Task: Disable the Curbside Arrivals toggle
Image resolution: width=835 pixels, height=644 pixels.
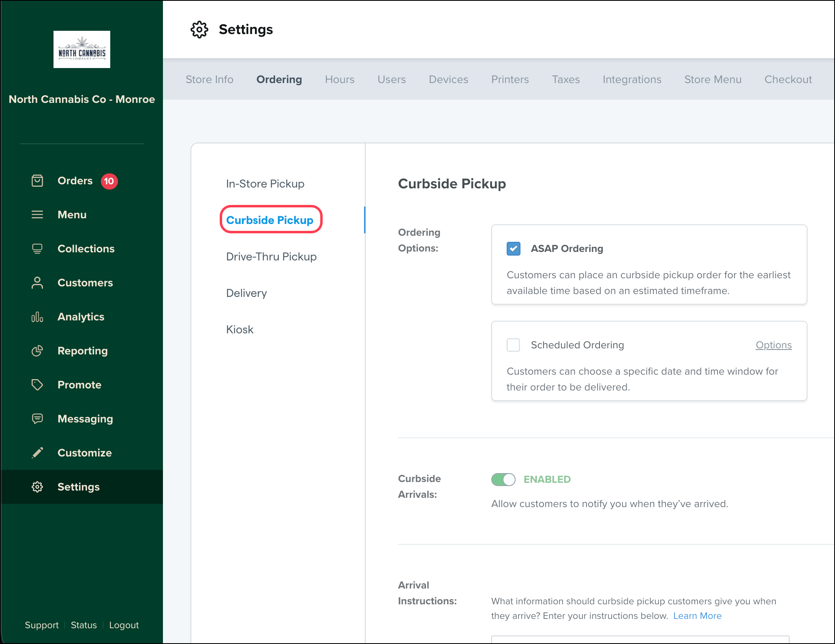Action: pyautogui.click(x=503, y=480)
